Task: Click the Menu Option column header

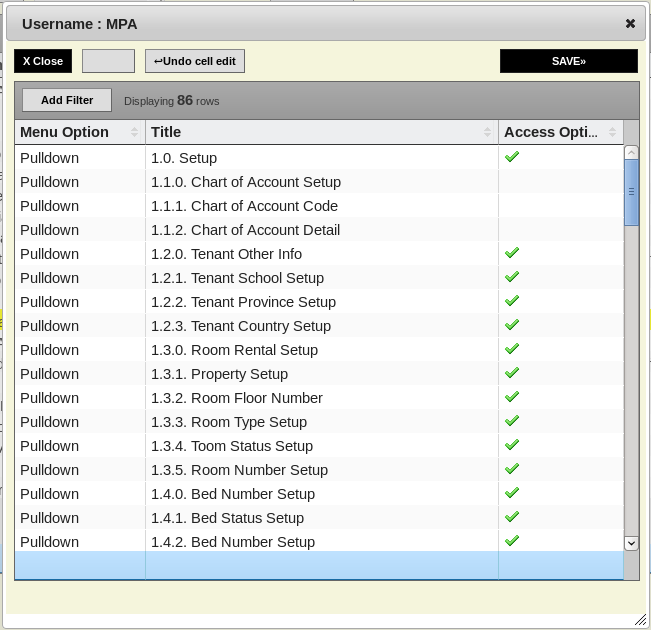Action: tap(70, 132)
